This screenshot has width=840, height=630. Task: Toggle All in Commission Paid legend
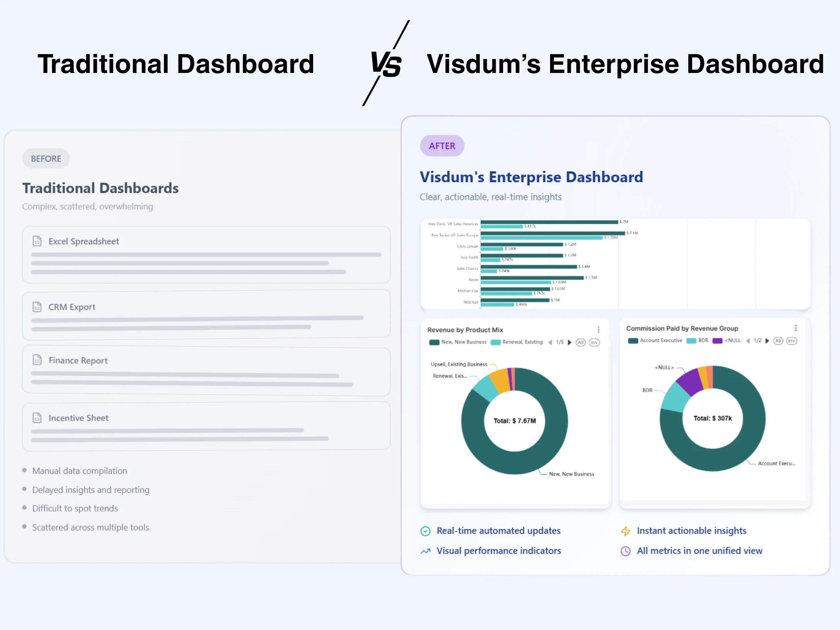[x=778, y=341]
